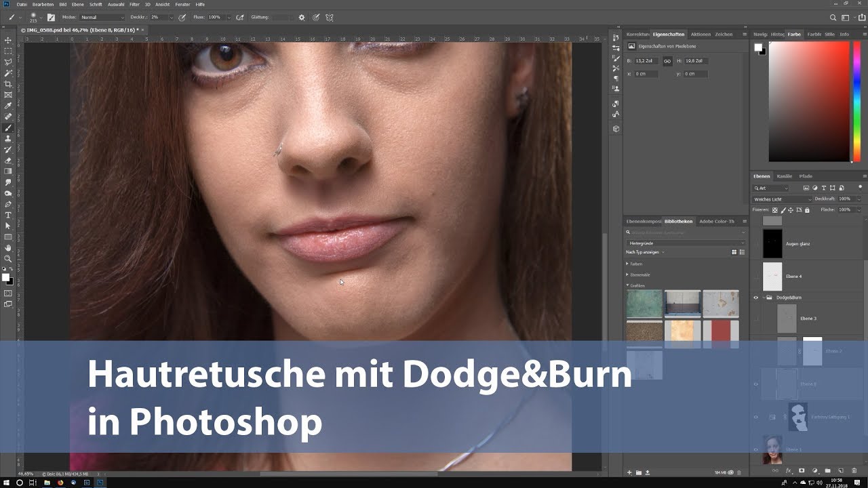This screenshot has width=868, height=488.
Task: Open the Fluss 100% dropdown arrow
Action: [x=230, y=17]
